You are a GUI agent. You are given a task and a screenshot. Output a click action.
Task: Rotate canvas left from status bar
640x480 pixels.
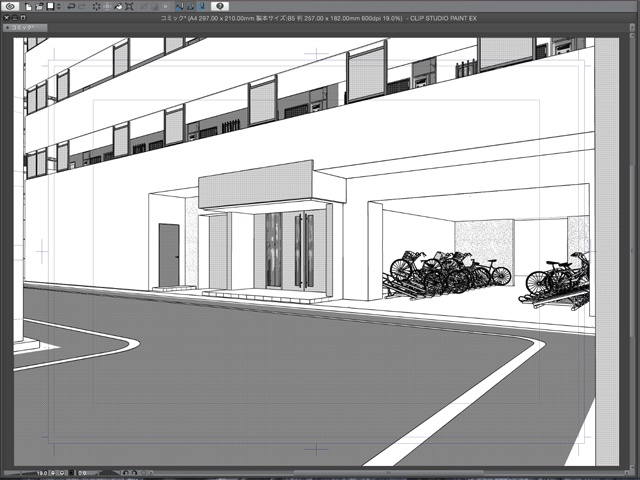coord(126,473)
